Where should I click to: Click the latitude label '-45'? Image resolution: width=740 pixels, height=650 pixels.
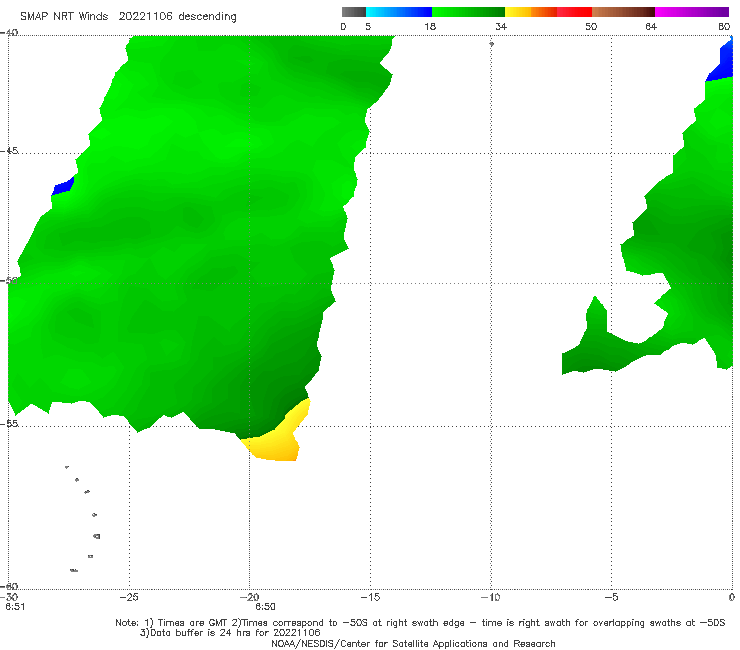point(9,151)
